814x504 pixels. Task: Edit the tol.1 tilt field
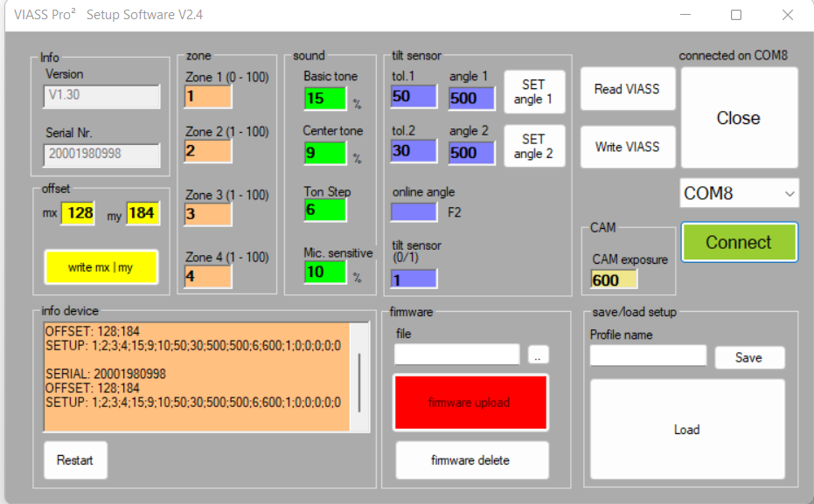(414, 97)
